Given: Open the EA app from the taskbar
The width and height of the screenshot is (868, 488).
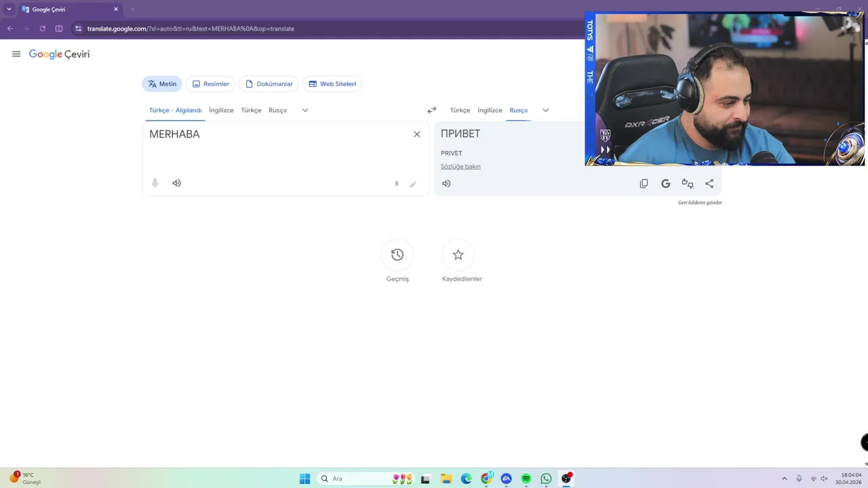Looking at the screenshot, I should tap(506, 479).
